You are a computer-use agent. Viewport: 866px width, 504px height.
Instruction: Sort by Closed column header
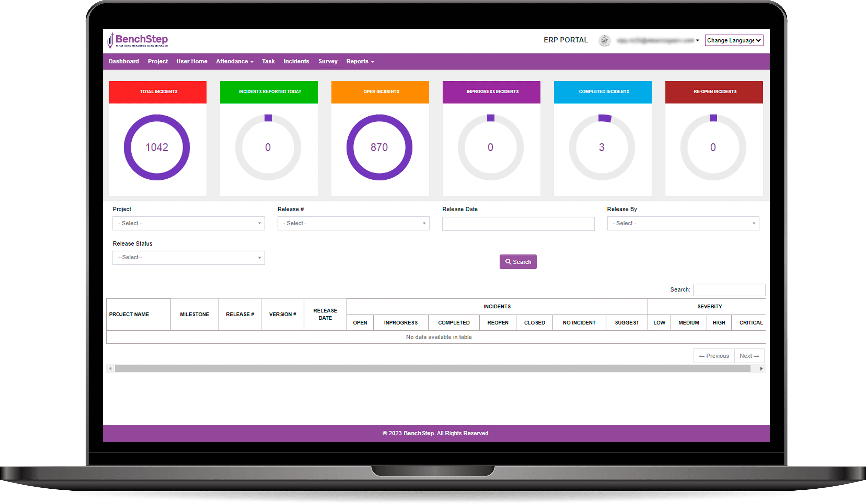coord(534,323)
